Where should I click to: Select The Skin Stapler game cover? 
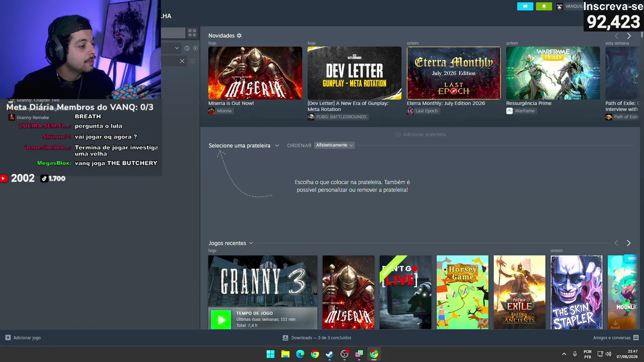577,292
